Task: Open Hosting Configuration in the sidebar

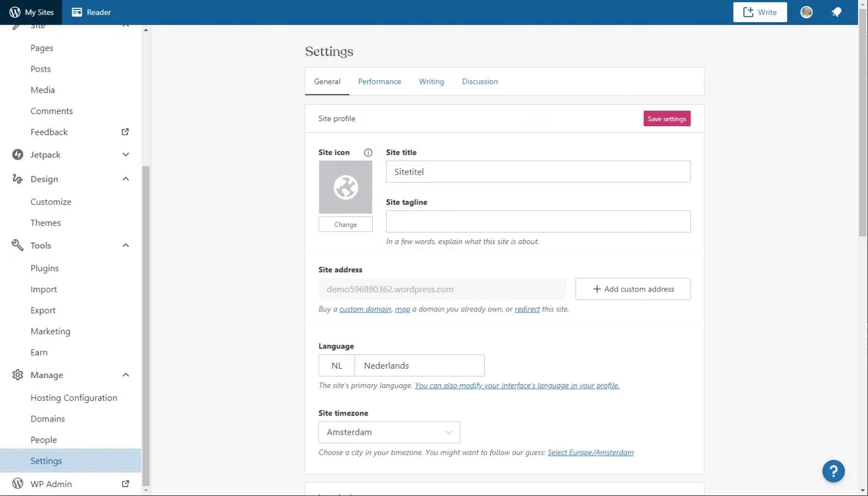Action: tap(73, 398)
